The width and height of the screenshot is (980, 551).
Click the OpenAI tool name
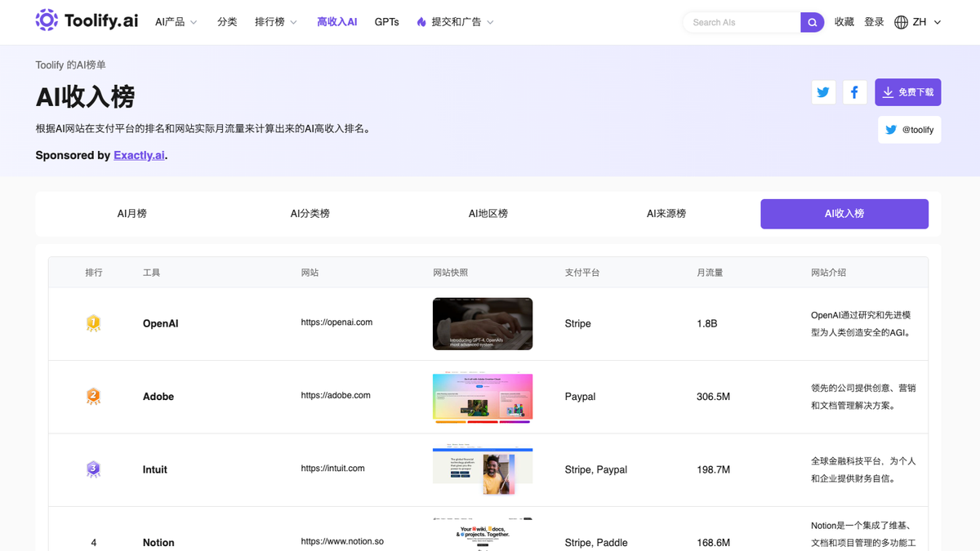pyautogui.click(x=160, y=323)
